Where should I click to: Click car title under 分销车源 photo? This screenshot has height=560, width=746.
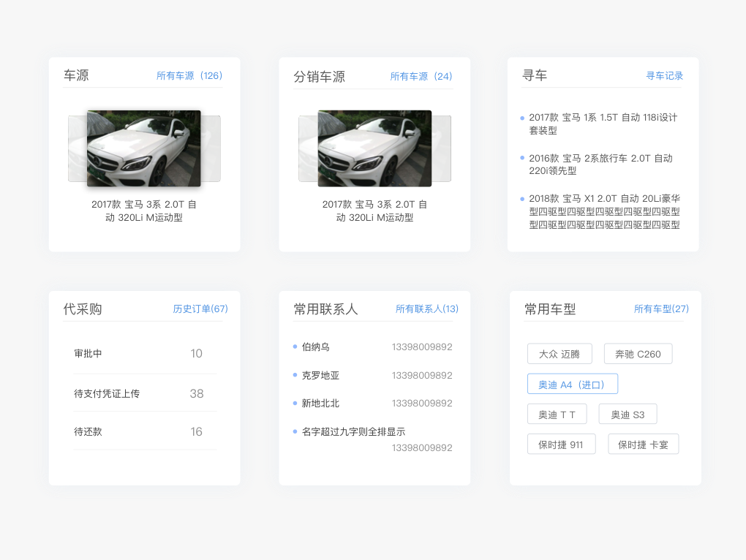(x=374, y=211)
